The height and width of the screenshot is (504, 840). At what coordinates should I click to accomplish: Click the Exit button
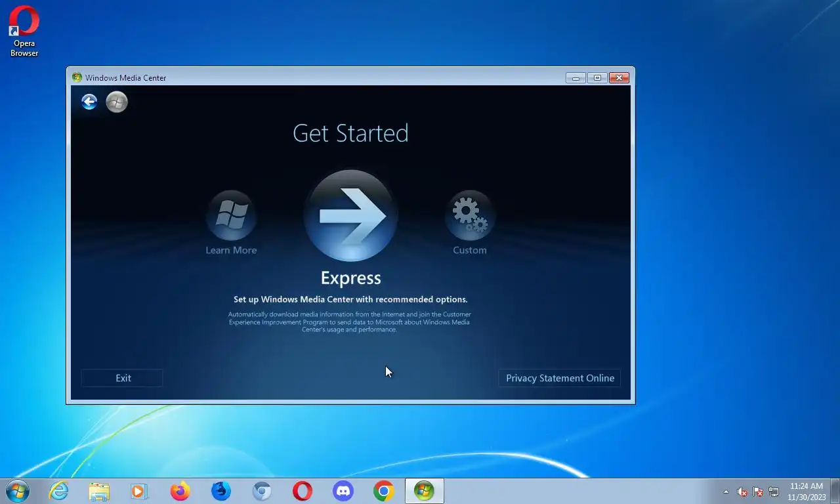click(122, 378)
